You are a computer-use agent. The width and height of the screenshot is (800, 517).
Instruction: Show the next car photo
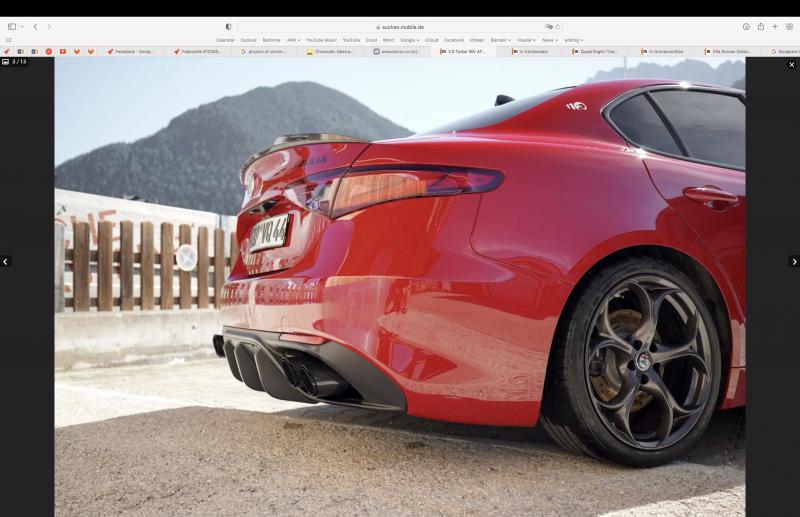(x=794, y=262)
